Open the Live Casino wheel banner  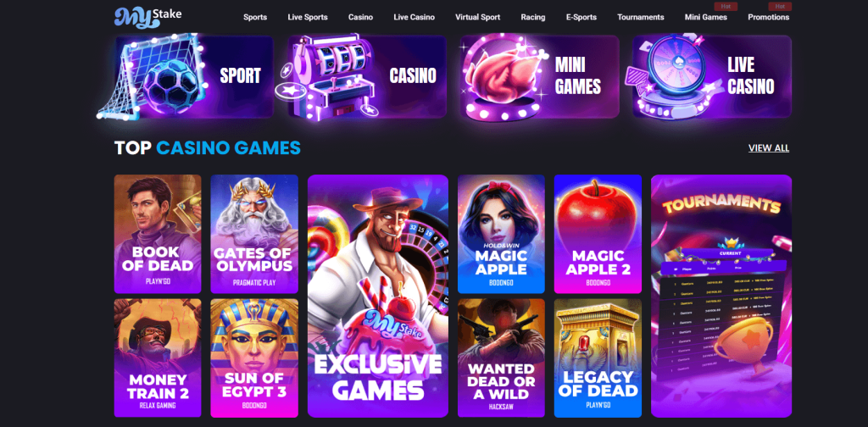tap(712, 76)
